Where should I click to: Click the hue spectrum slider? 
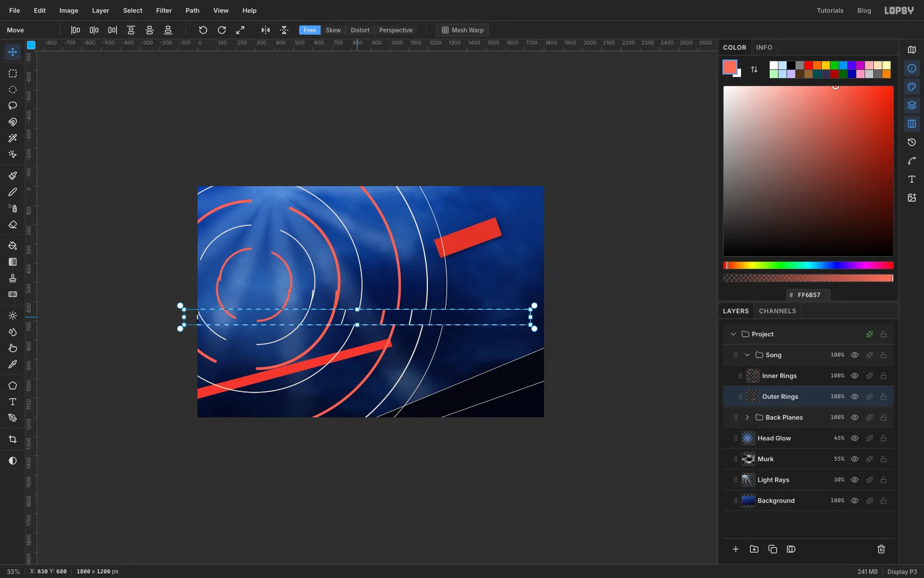pyautogui.click(x=808, y=265)
